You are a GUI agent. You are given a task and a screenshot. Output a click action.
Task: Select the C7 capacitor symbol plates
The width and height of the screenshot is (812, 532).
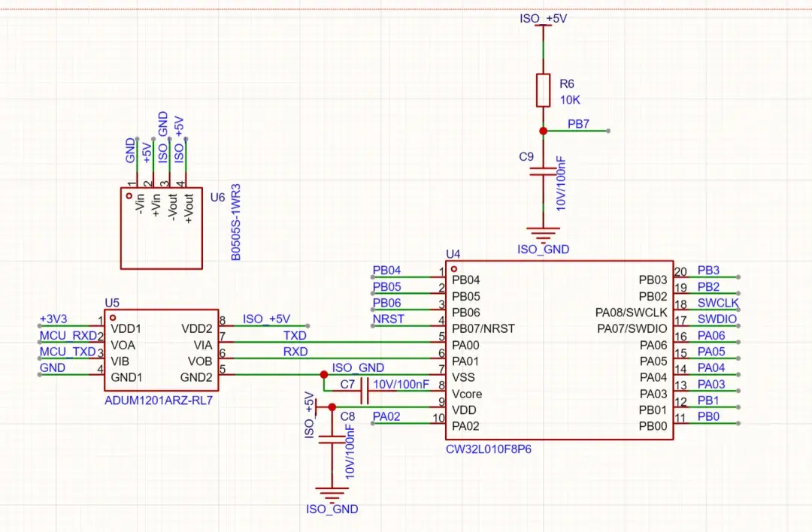click(x=364, y=391)
